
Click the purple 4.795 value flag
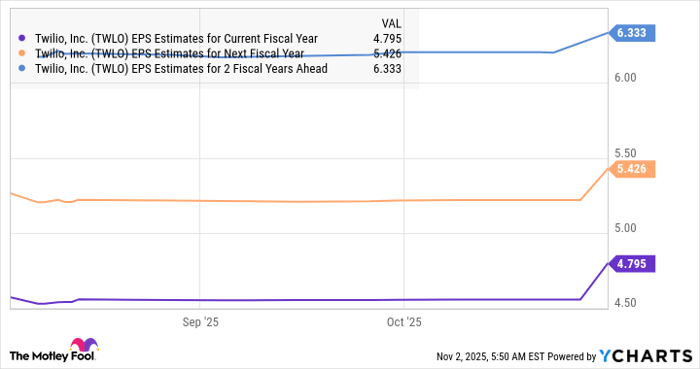pos(632,264)
